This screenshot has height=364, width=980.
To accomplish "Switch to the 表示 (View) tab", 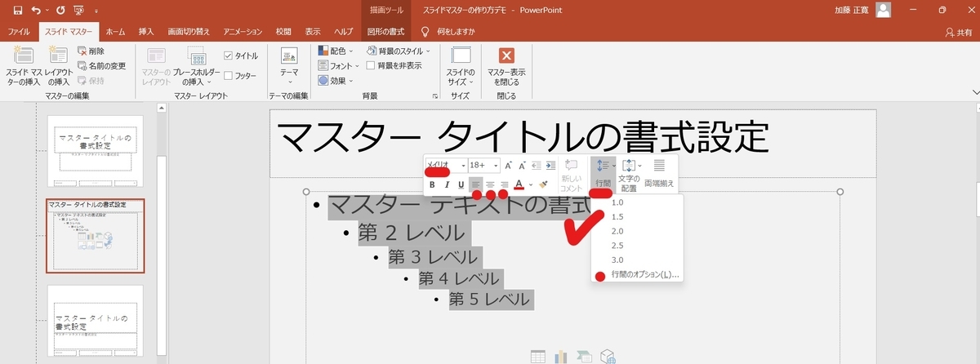I will [x=313, y=31].
